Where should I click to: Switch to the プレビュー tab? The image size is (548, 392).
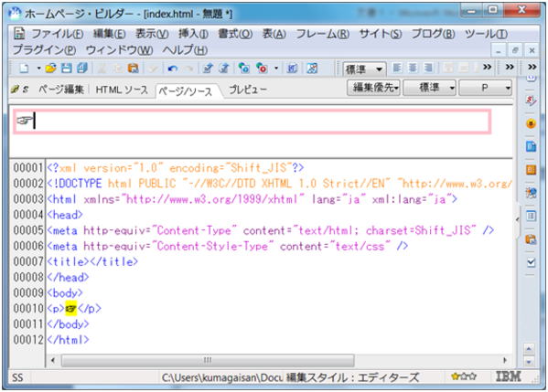click(247, 90)
